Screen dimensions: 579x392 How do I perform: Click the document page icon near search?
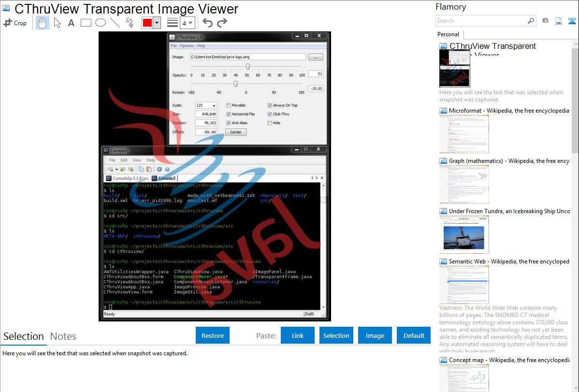[559, 21]
